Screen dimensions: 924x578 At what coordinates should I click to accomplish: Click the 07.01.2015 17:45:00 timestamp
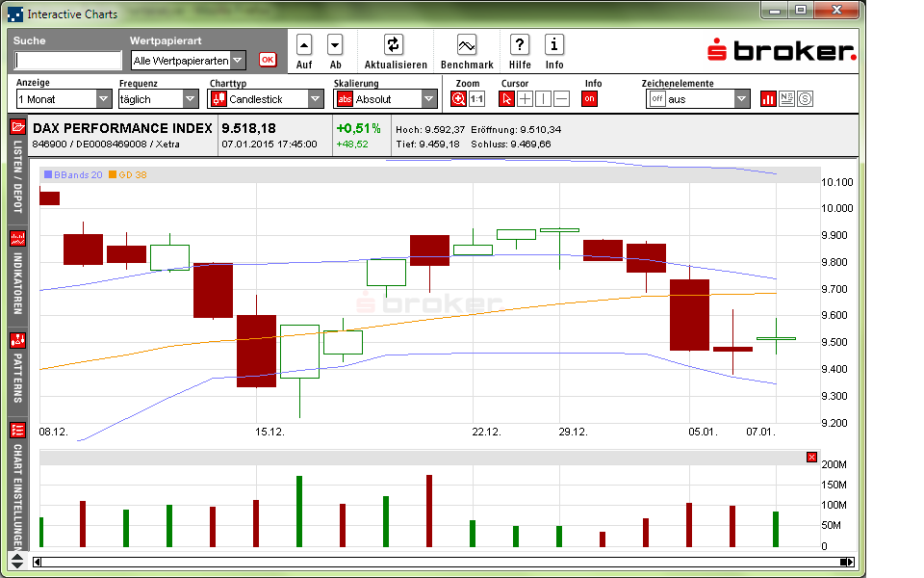[269, 144]
